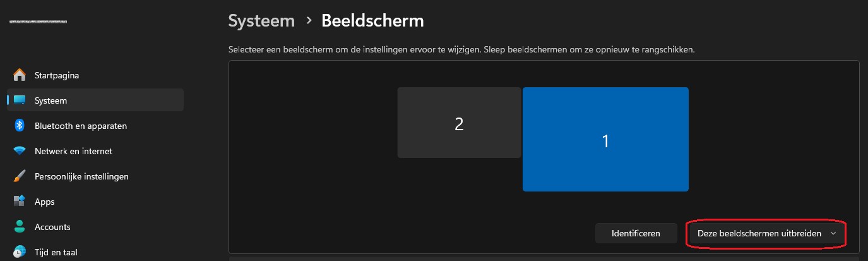This screenshot has width=868, height=261.
Task: Select the Tijd en taal label
Action: [x=56, y=252]
